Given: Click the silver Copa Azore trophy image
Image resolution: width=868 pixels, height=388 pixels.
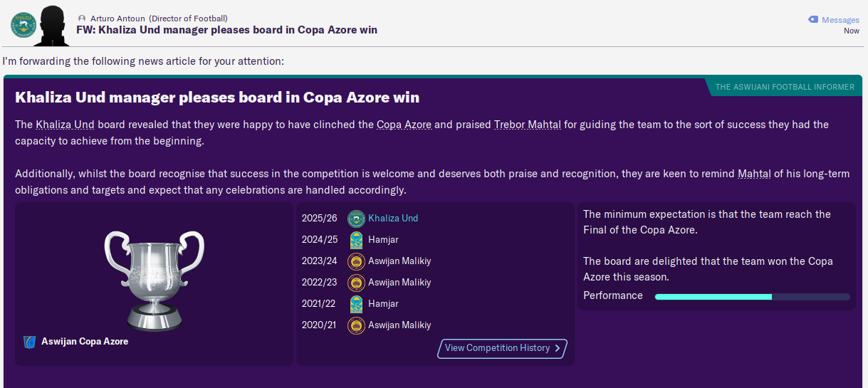Looking at the screenshot, I should coord(154,280).
